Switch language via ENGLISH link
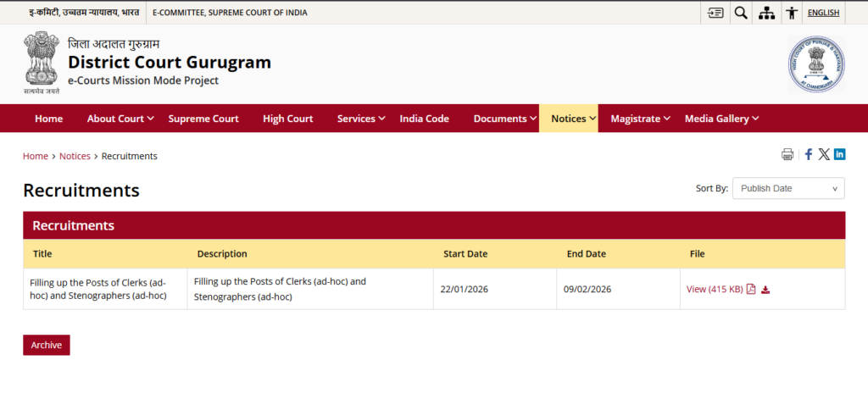The height and width of the screenshot is (410, 868). coord(823,13)
